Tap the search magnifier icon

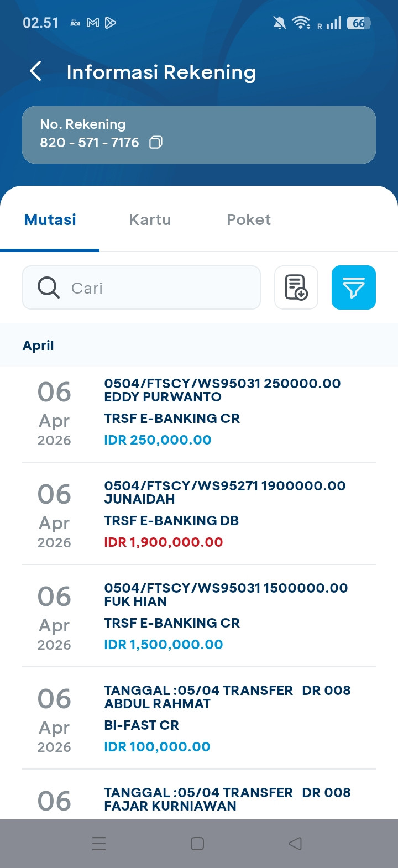coord(48,287)
